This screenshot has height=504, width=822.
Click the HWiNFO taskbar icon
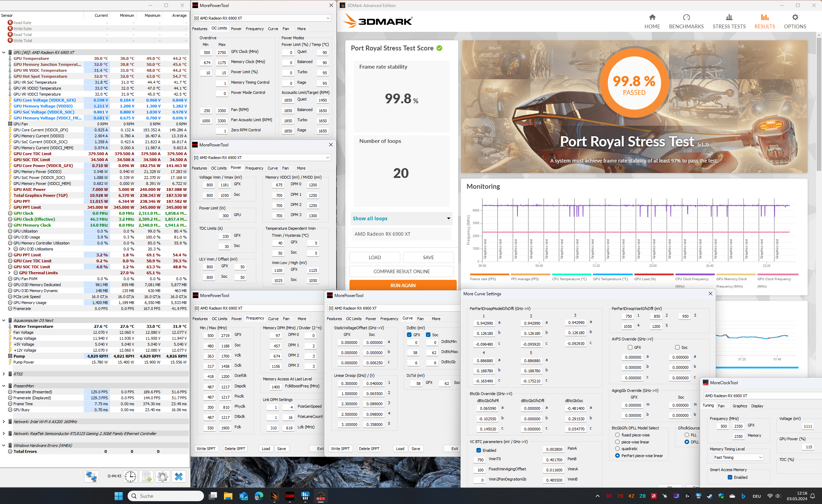pos(305,496)
